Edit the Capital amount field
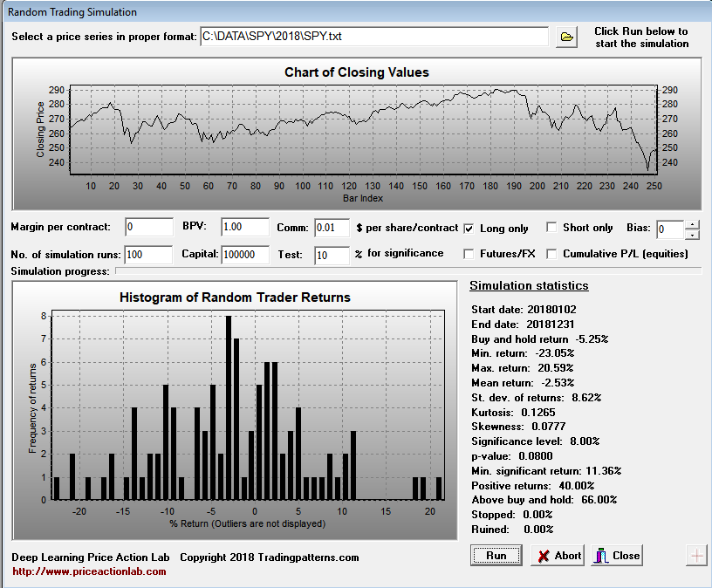The width and height of the screenshot is (712, 588). pyautogui.click(x=245, y=255)
